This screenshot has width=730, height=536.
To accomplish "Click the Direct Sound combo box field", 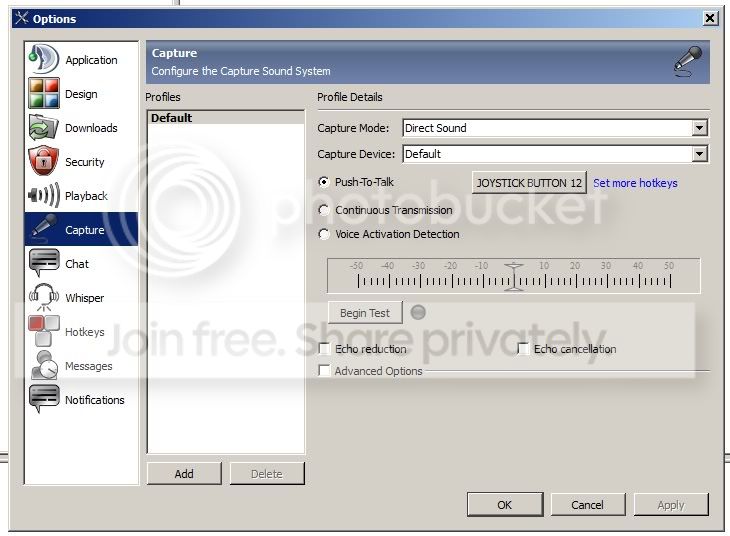I will 555,128.
